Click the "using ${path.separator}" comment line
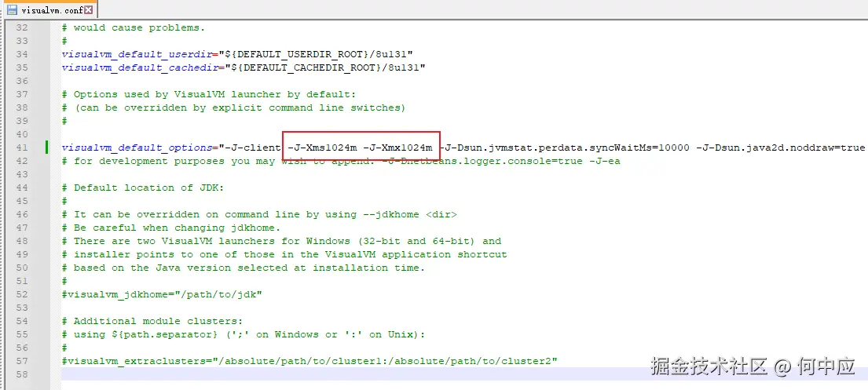The image size is (868, 390). pyautogui.click(x=244, y=334)
